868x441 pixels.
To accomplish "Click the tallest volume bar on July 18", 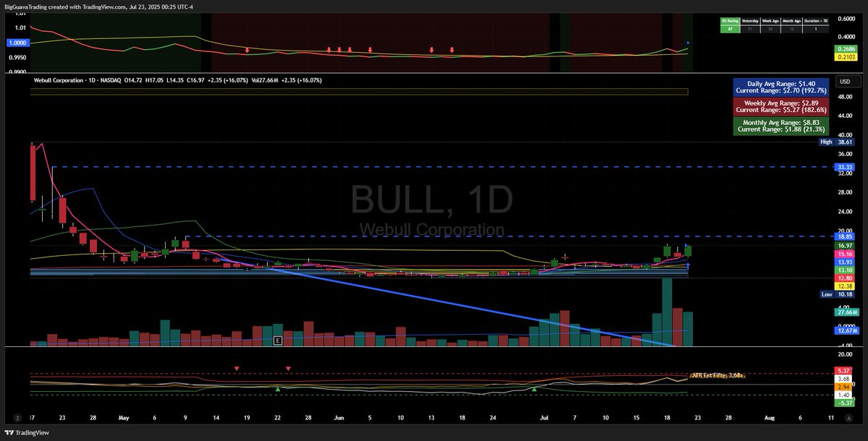I will [x=667, y=312].
